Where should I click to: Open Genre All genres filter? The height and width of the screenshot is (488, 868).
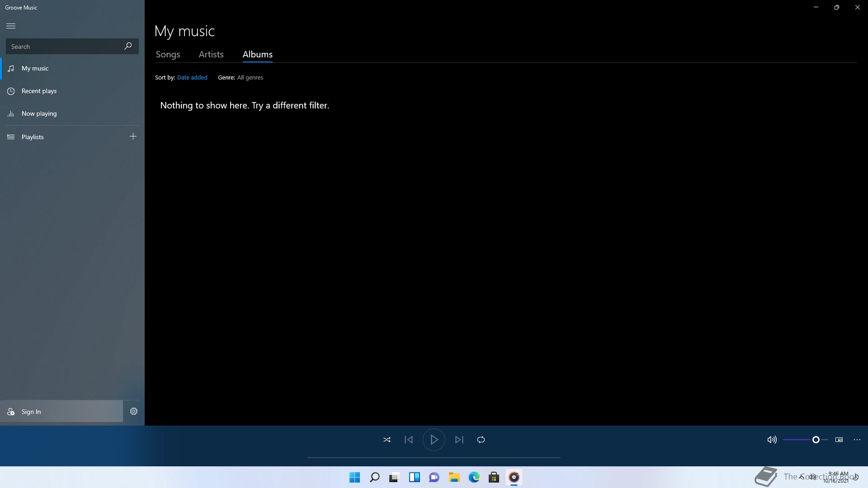point(250,77)
